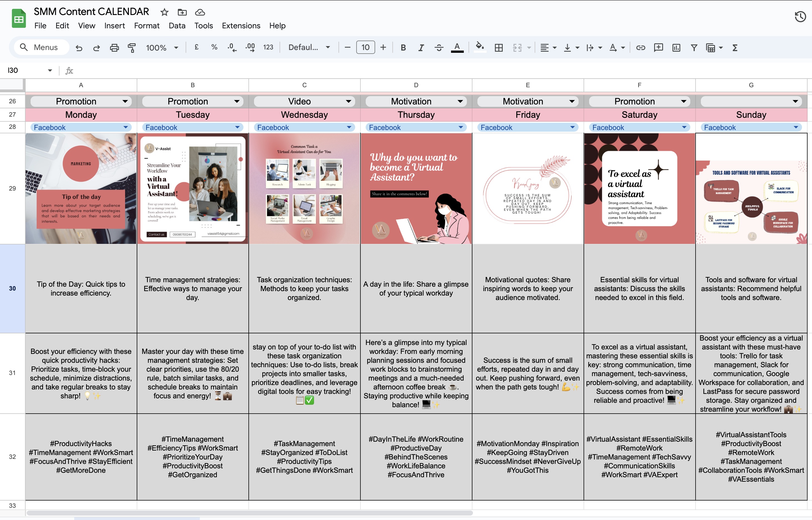Open the Borders tool
Image resolution: width=812 pixels, height=520 pixels.
tap(499, 47)
